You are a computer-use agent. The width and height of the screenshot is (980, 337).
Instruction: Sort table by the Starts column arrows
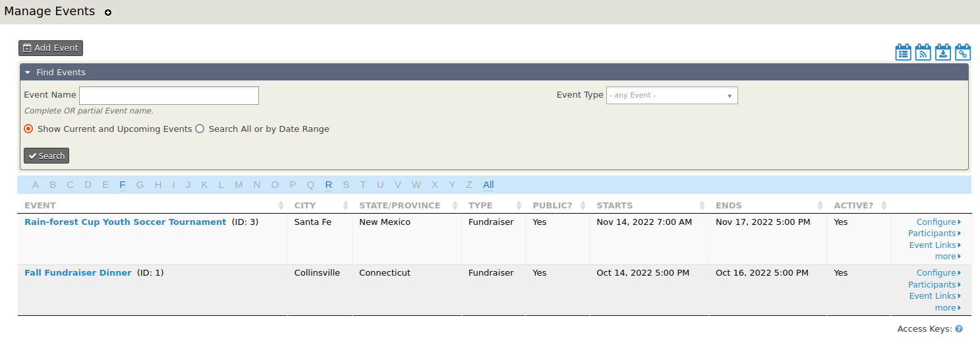(x=702, y=206)
